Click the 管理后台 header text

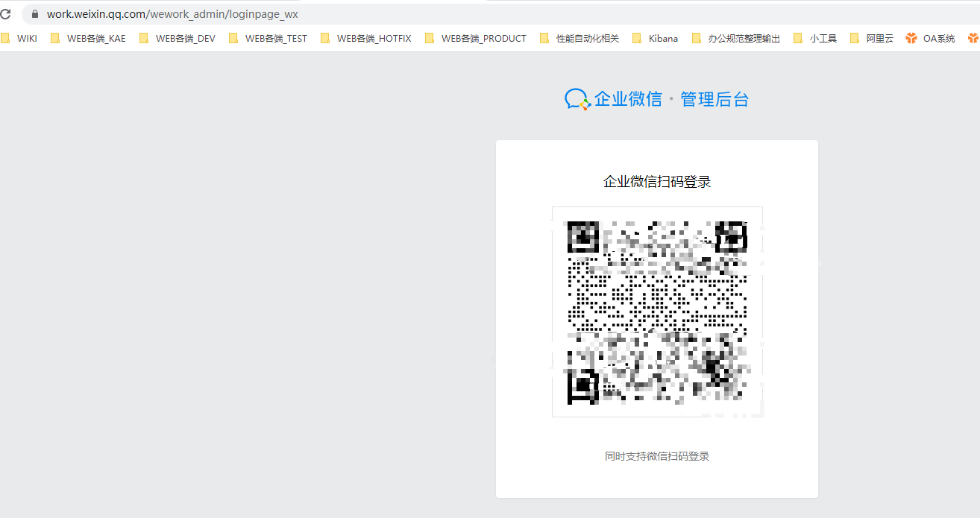pyautogui.click(x=714, y=99)
